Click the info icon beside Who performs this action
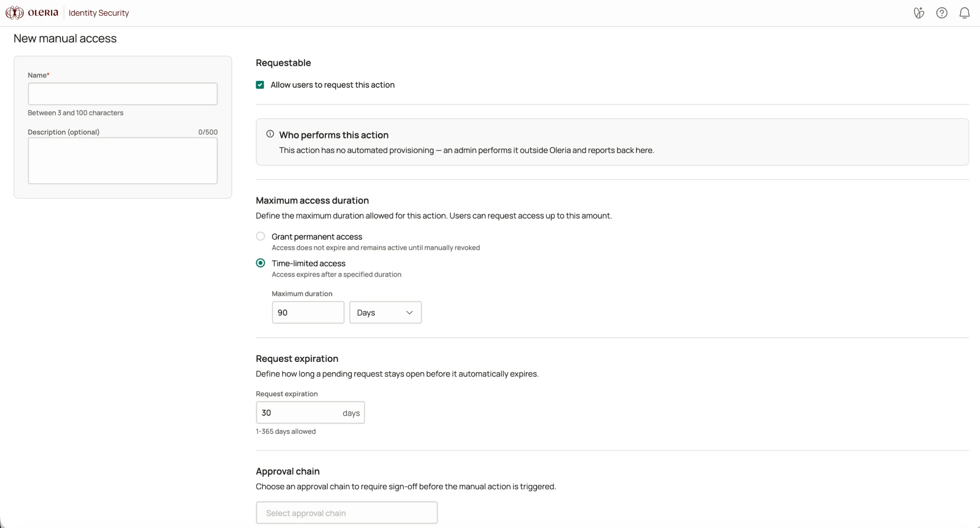 tap(270, 134)
